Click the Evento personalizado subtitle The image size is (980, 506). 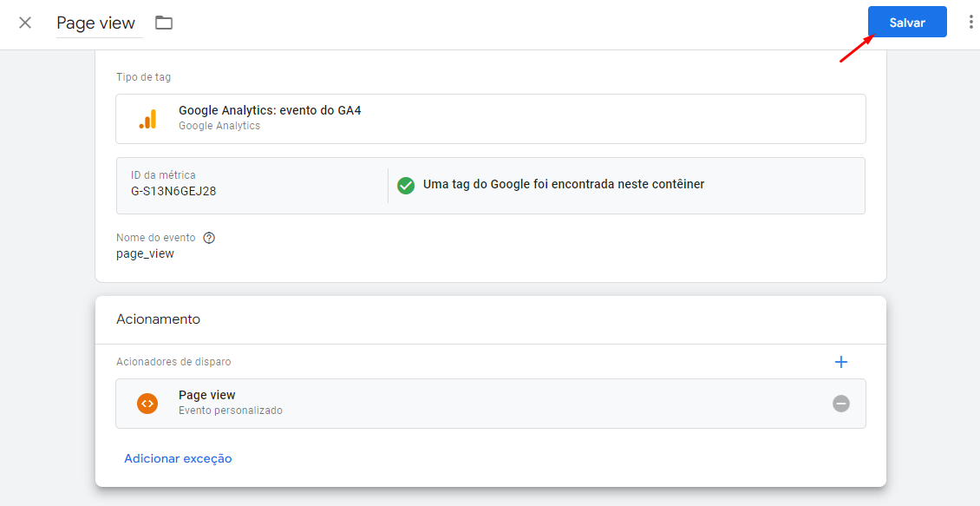[x=231, y=411]
